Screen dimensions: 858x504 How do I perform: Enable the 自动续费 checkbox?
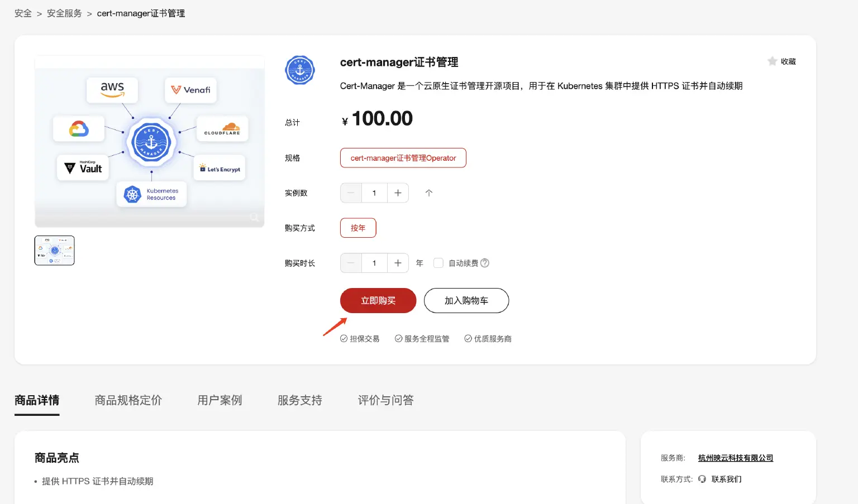[438, 262]
